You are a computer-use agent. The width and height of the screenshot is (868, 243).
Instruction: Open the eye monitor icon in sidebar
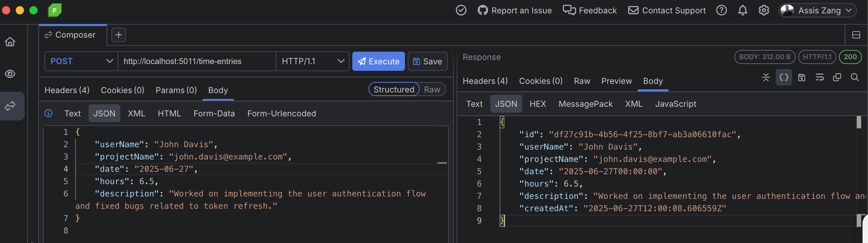coord(10,74)
